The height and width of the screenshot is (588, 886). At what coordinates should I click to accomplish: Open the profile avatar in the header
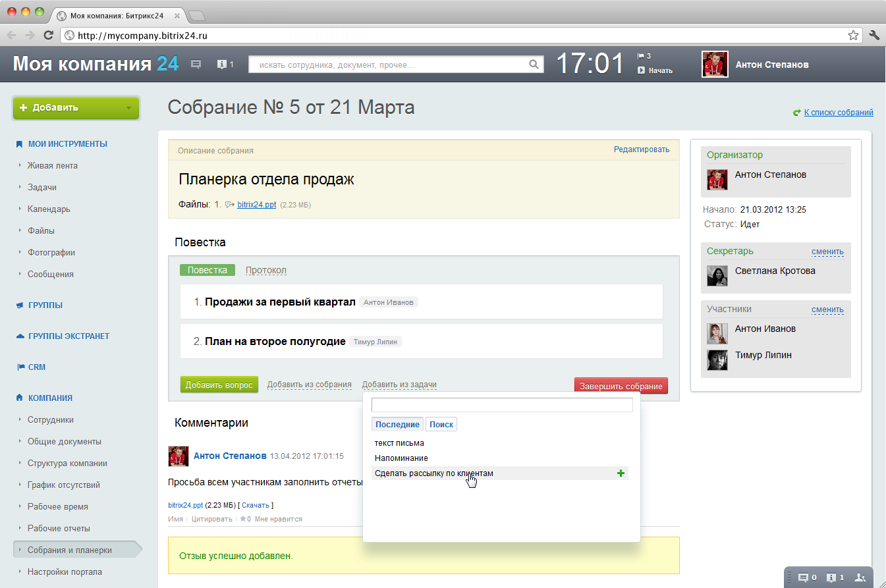tap(715, 65)
